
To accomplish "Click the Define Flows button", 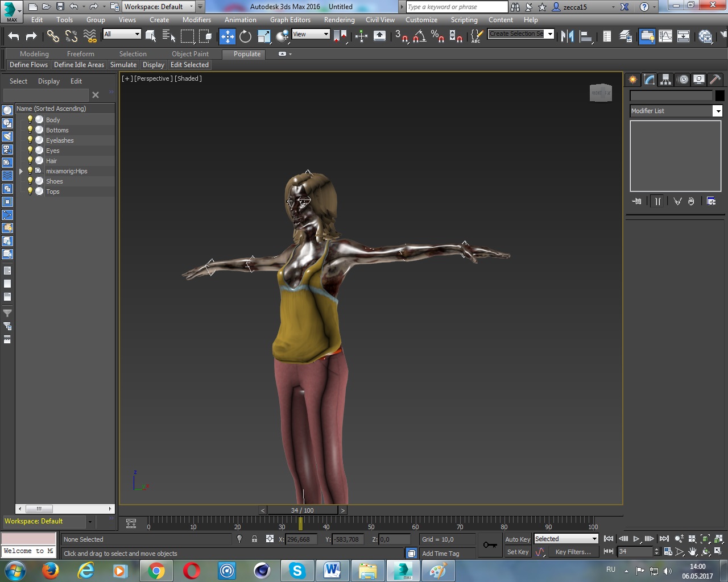I will (28, 65).
